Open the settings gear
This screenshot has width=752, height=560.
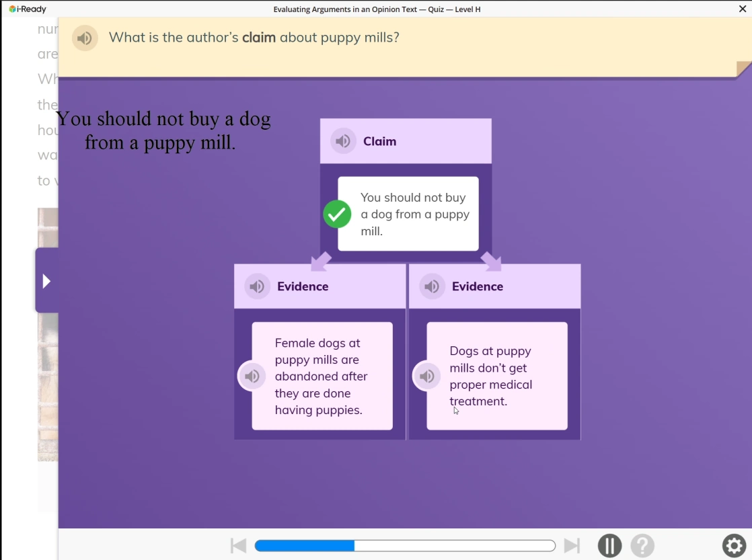point(734,545)
